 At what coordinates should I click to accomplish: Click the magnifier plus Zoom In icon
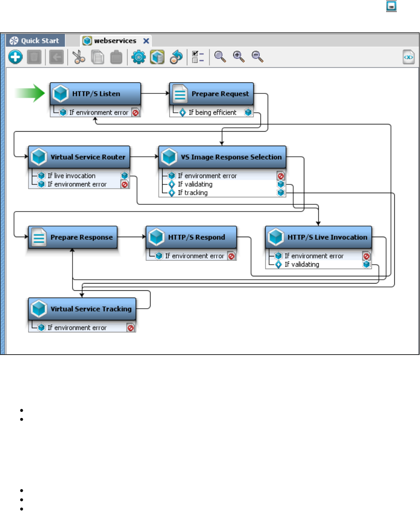point(239,57)
